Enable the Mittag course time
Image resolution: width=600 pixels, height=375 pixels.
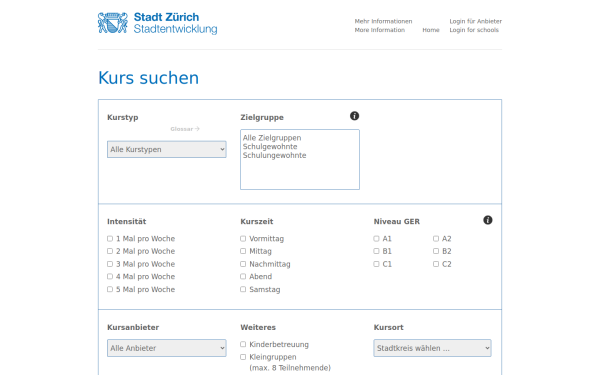coord(243,251)
